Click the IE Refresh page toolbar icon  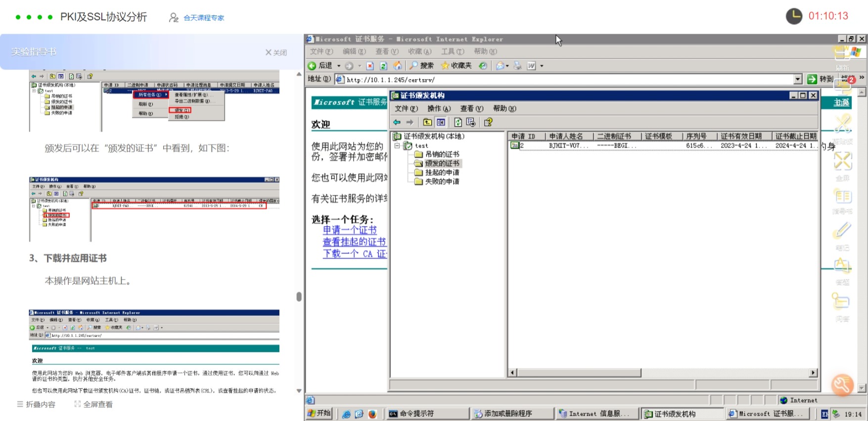(383, 66)
